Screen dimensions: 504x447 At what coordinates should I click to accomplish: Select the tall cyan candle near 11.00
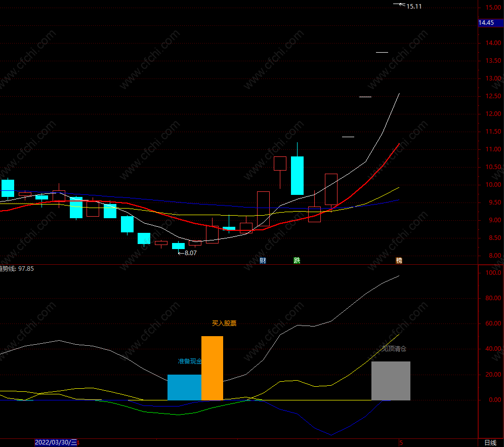(x=298, y=176)
